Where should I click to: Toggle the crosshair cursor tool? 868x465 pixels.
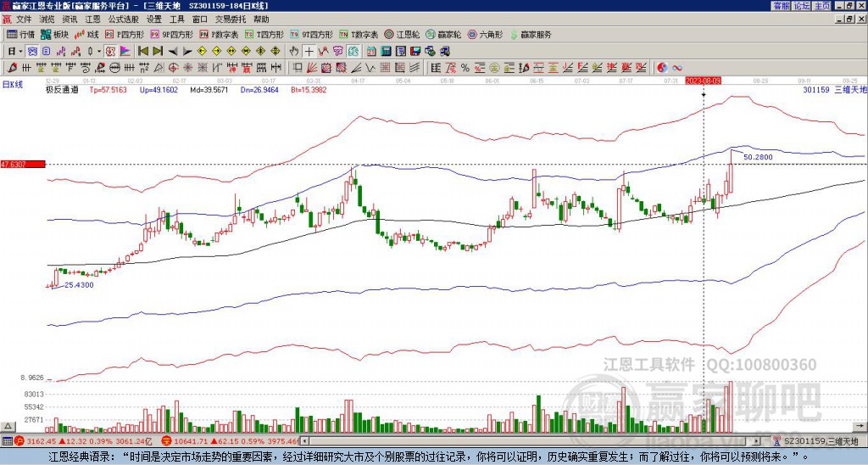309,51
